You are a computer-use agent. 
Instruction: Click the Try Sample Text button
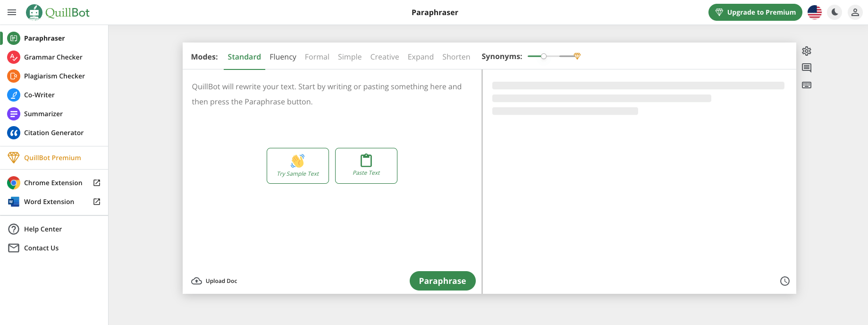pyautogui.click(x=298, y=166)
